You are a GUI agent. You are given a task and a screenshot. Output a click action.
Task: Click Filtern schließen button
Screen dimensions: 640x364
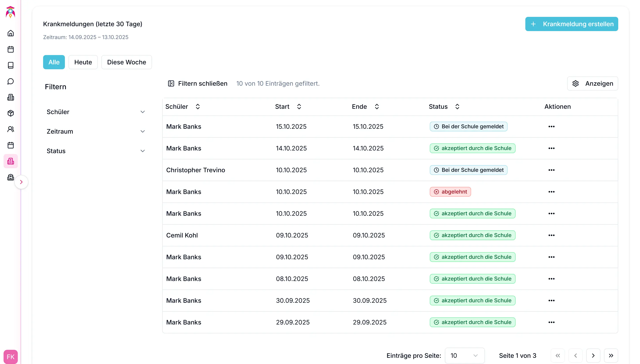198,83
